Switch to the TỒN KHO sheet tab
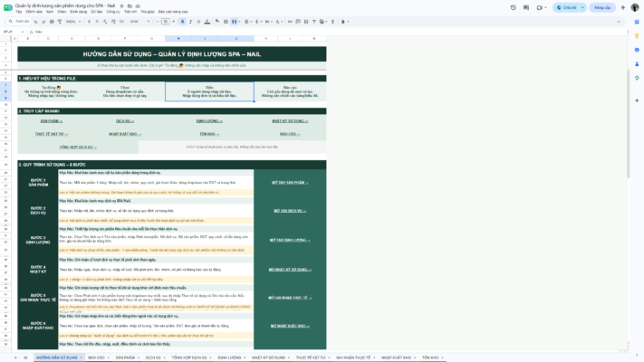 point(430,357)
